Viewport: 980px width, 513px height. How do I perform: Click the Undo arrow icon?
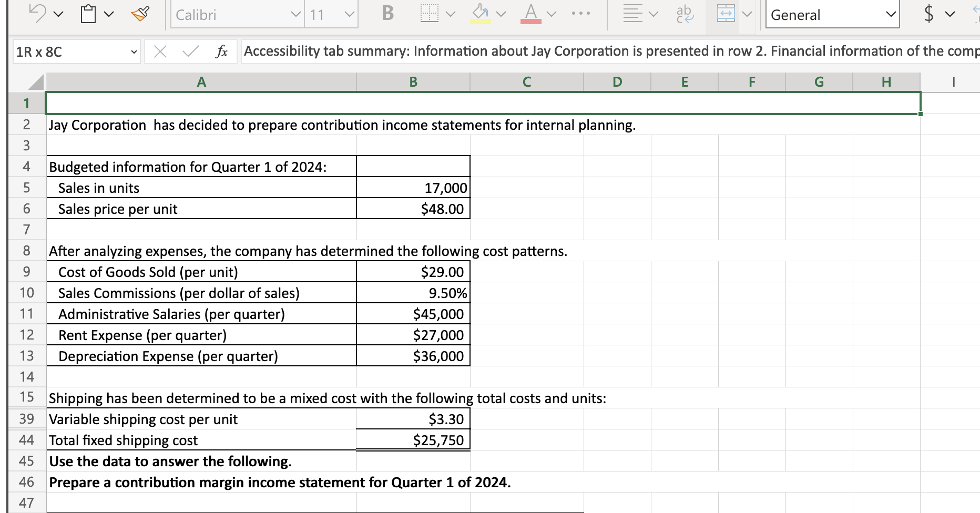point(38,14)
